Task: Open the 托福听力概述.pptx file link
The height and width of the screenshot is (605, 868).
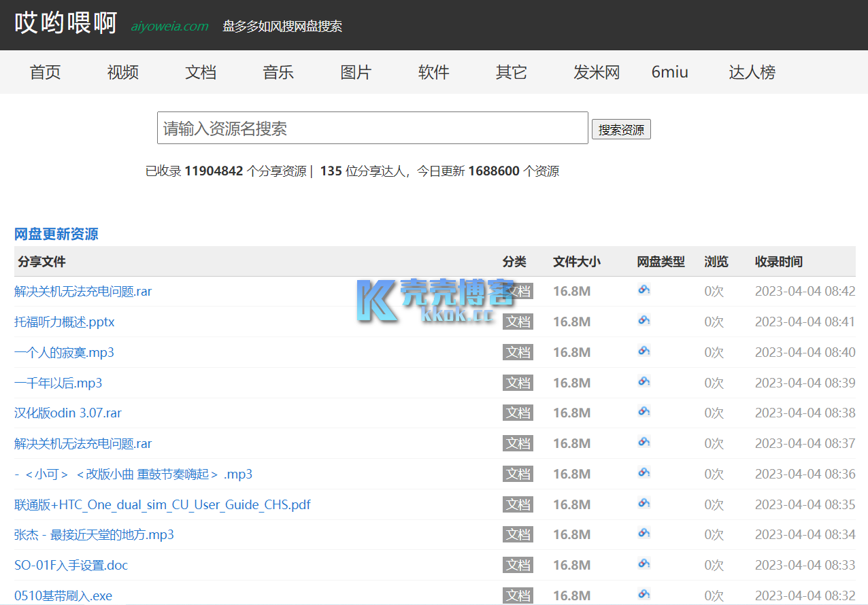Action: pyautogui.click(x=65, y=322)
